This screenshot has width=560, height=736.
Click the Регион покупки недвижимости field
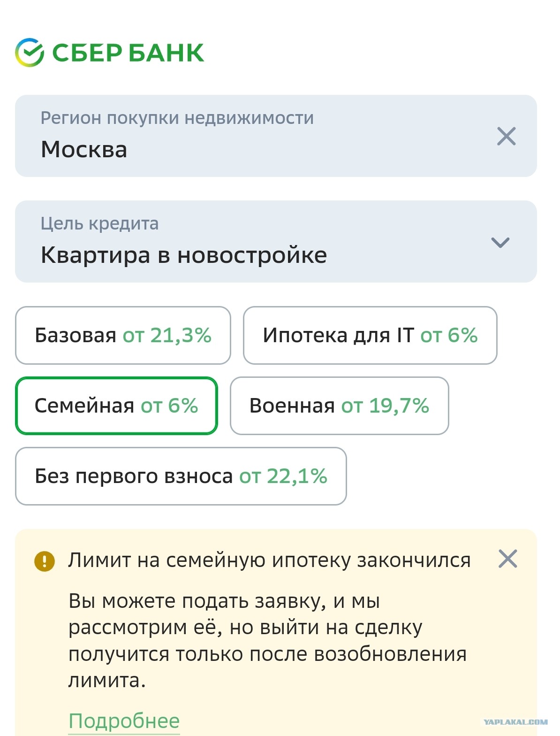coord(276,136)
